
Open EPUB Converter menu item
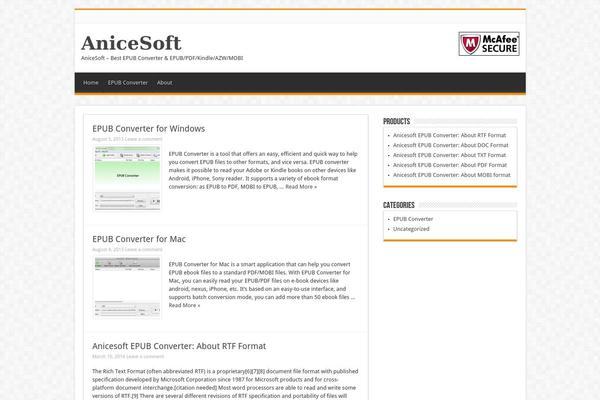pos(127,83)
